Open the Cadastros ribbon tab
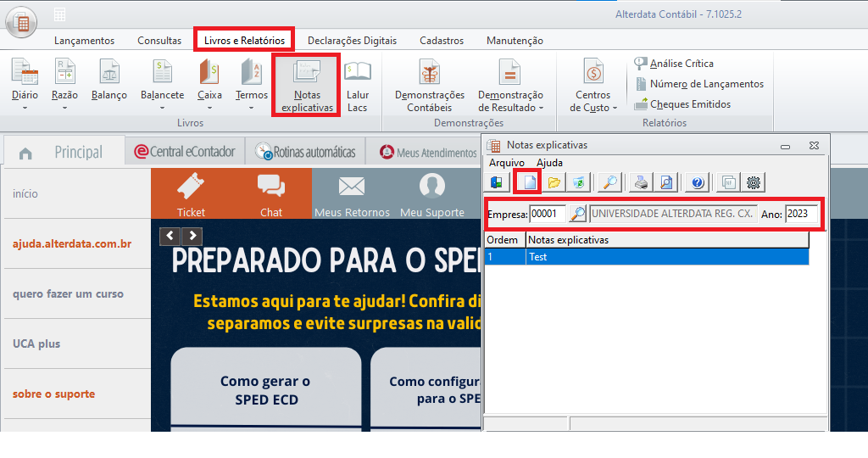Image resolution: width=868 pixels, height=458 pixels. point(442,41)
